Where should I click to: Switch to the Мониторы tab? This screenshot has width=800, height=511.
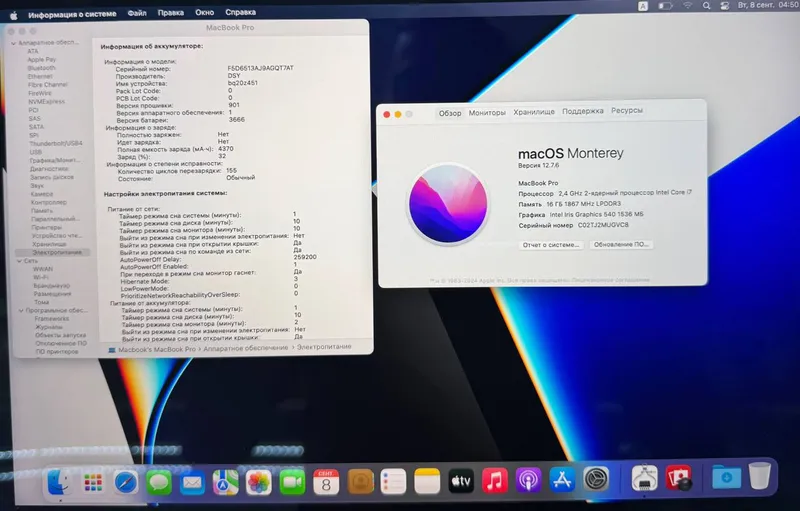click(487, 112)
